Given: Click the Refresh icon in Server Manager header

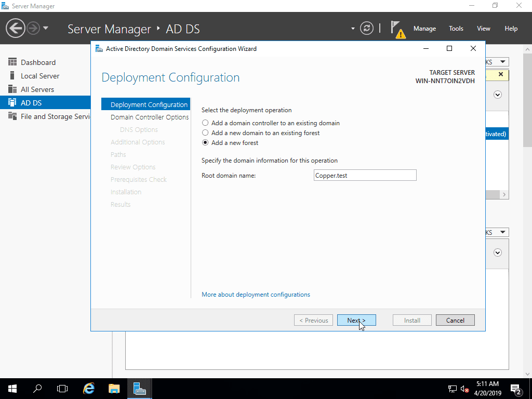Looking at the screenshot, I should [x=367, y=28].
